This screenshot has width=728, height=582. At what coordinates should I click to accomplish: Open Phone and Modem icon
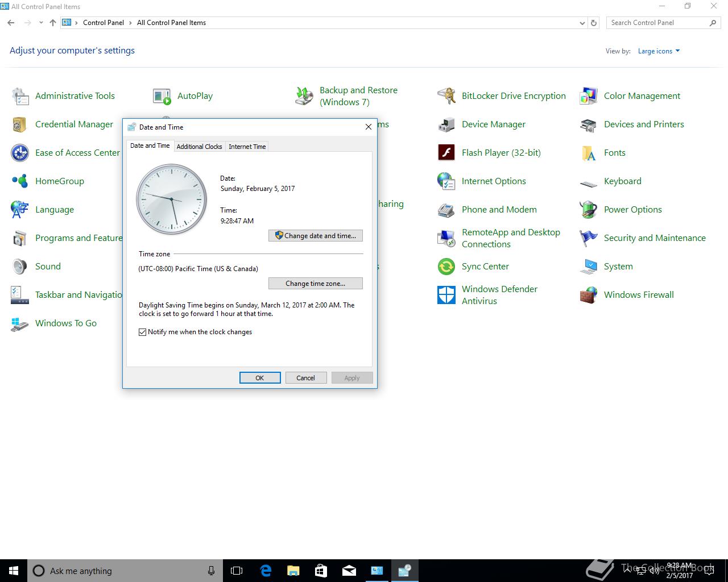click(x=446, y=210)
